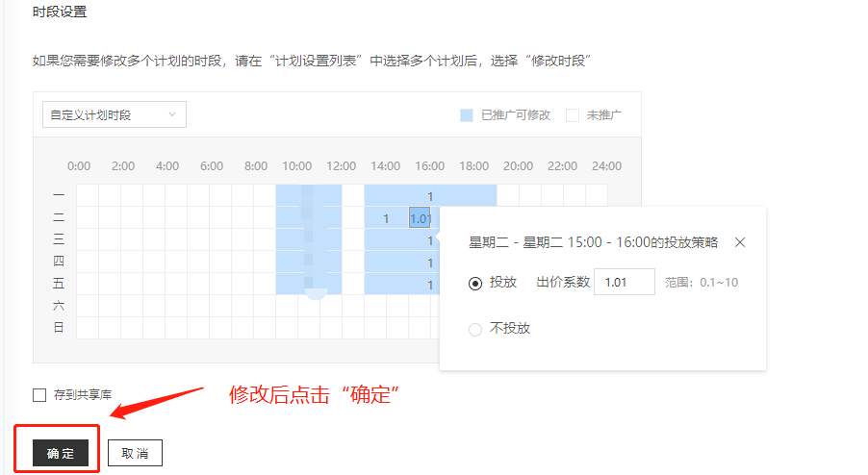Click the 一 Monday row label

coord(59,195)
